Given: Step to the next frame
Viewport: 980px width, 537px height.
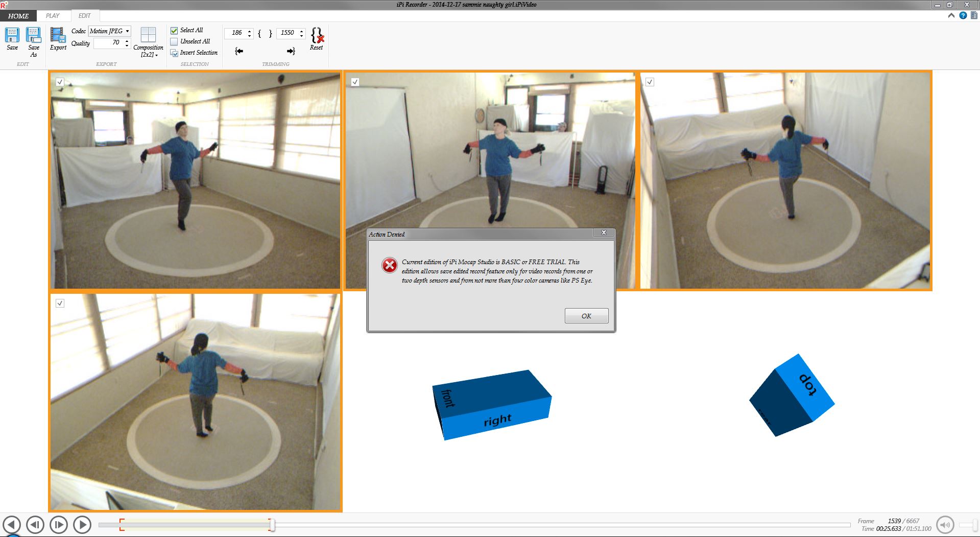Looking at the screenshot, I should pyautogui.click(x=59, y=525).
